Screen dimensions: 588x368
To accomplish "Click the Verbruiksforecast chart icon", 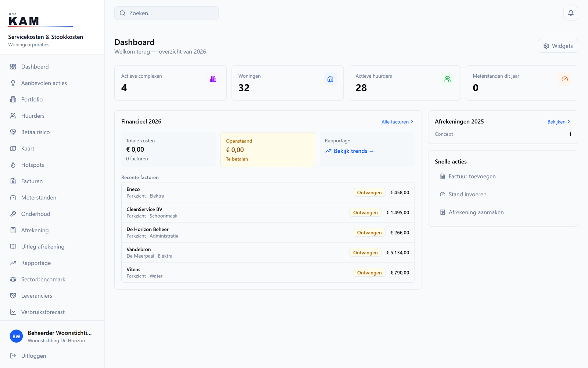I will click(13, 312).
